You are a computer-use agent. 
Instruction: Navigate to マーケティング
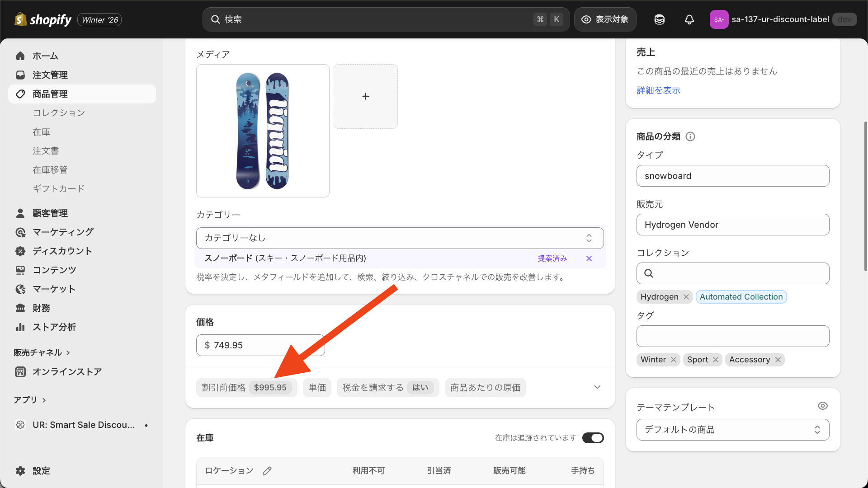pos(63,232)
